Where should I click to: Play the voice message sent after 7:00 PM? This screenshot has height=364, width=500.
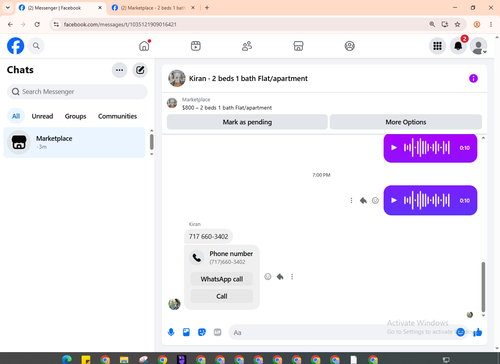394,200
